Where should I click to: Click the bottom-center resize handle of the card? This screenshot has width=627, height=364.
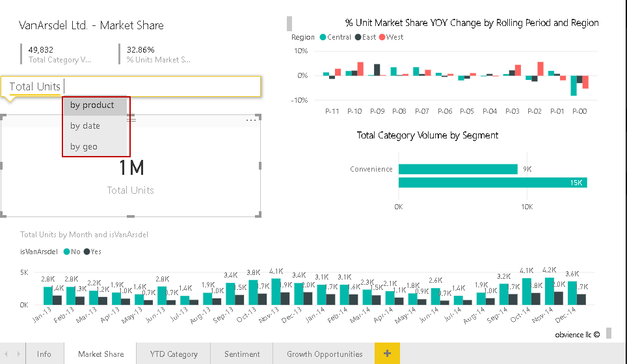131,216
